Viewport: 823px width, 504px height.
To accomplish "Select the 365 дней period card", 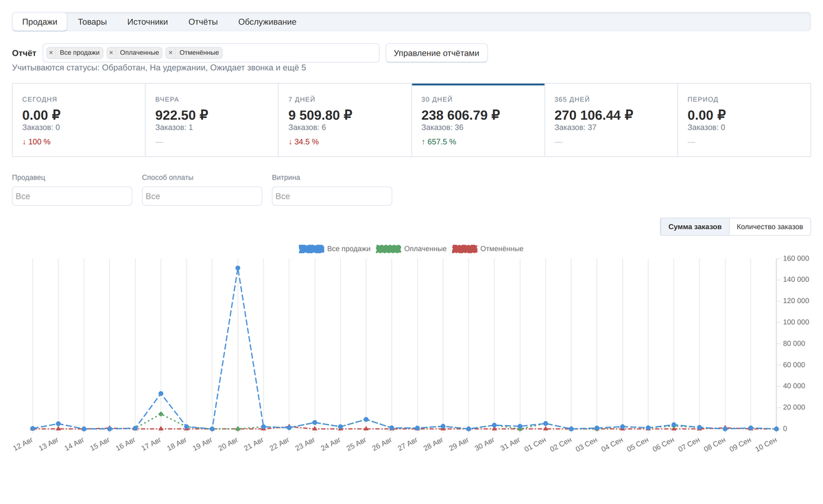I will [x=611, y=120].
